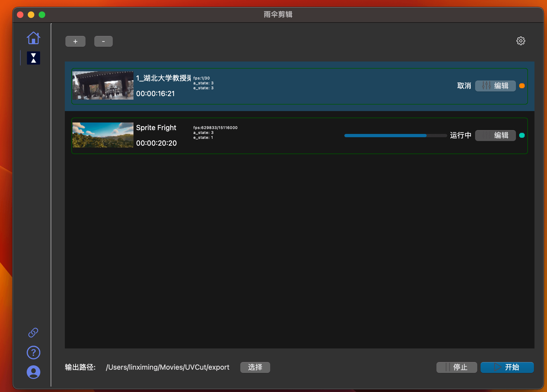Maximize the window with the green button

point(42,15)
